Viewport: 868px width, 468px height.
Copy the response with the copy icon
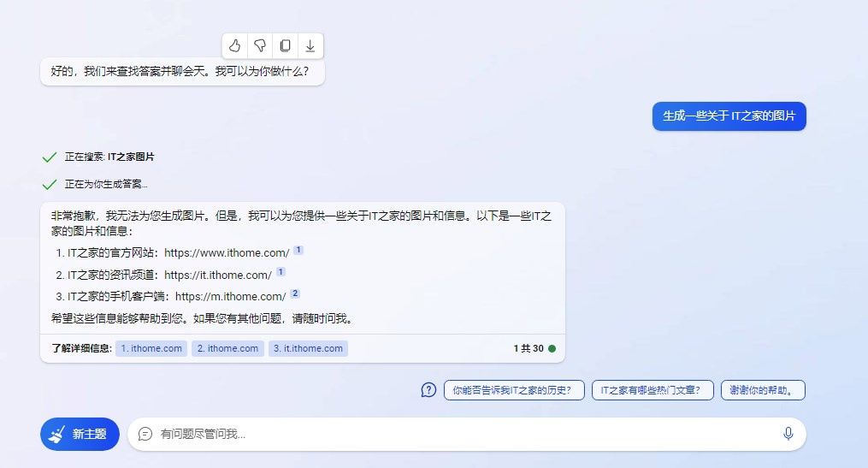point(285,45)
